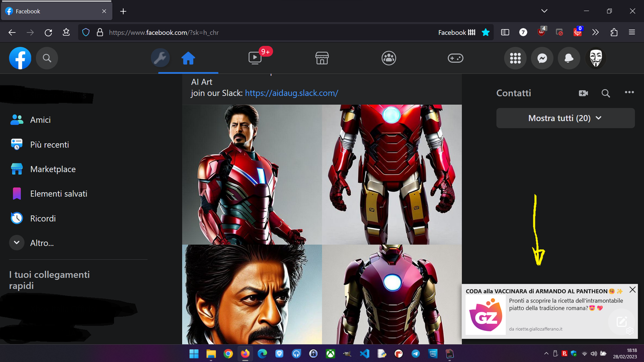Start a new room from Contatti video icon
Viewport: 644px width, 362px height.
click(583, 93)
